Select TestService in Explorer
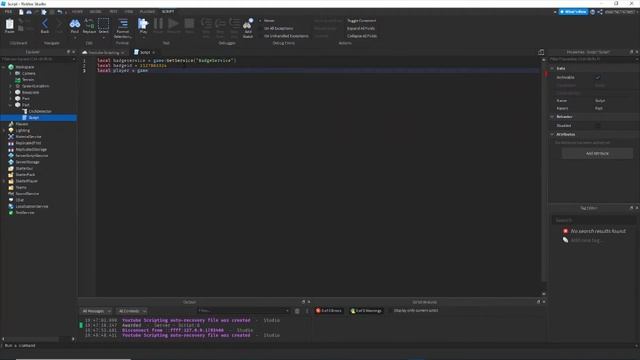Screen dimensions: 640x360 coord(22,213)
